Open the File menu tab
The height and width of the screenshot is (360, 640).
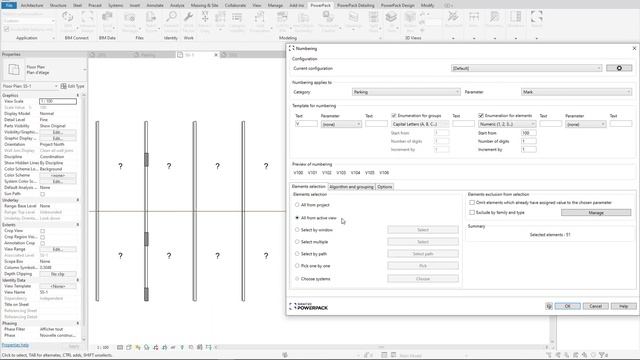(x=9, y=5)
